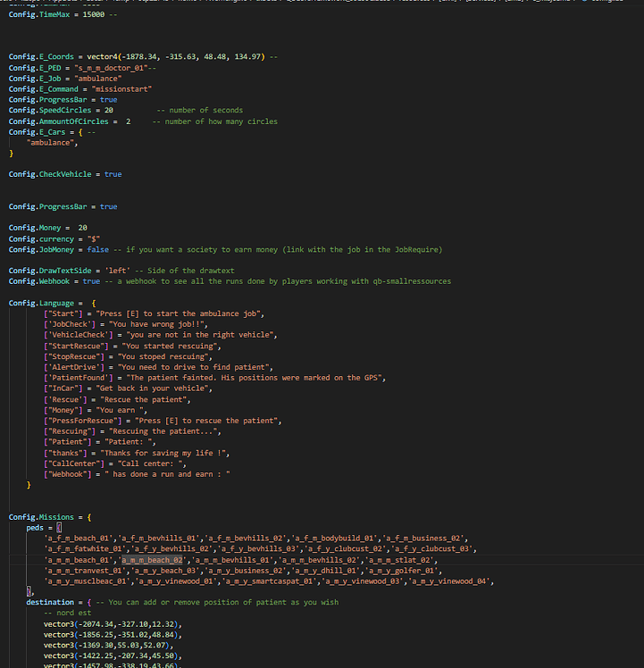Click the Config.Money value 20
644x668 pixels.
pyautogui.click(x=82, y=228)
